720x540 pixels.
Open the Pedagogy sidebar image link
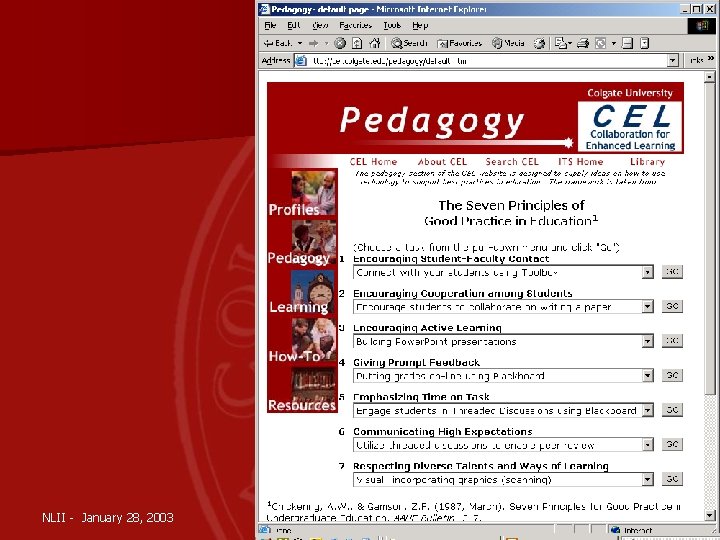point(303,242)
